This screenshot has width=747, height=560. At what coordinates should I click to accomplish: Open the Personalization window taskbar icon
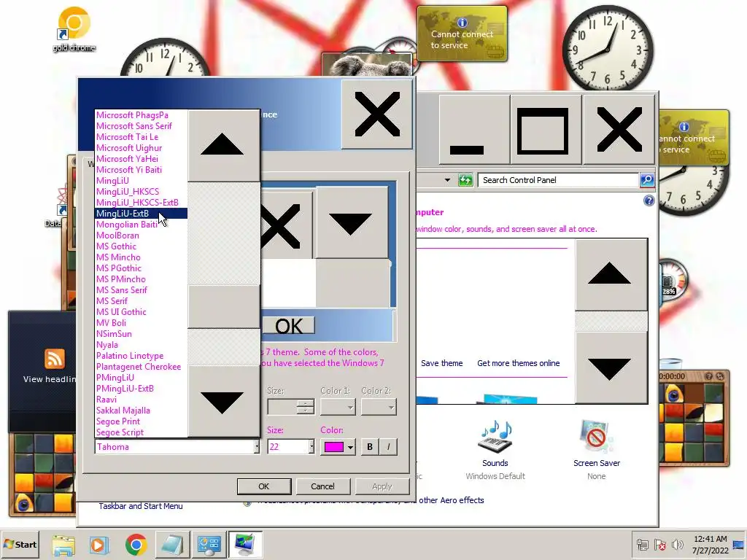coord(245,545)
